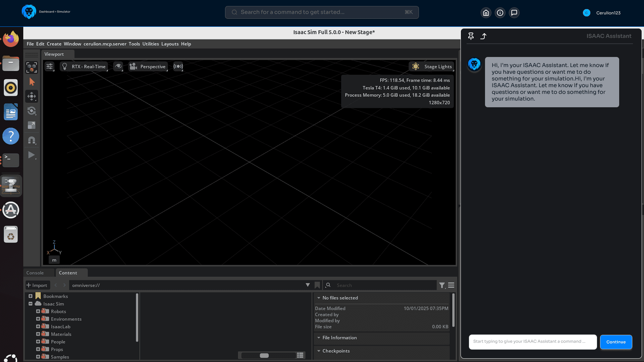Open the omniverse path dropdown arrow

tap(308, 285)
